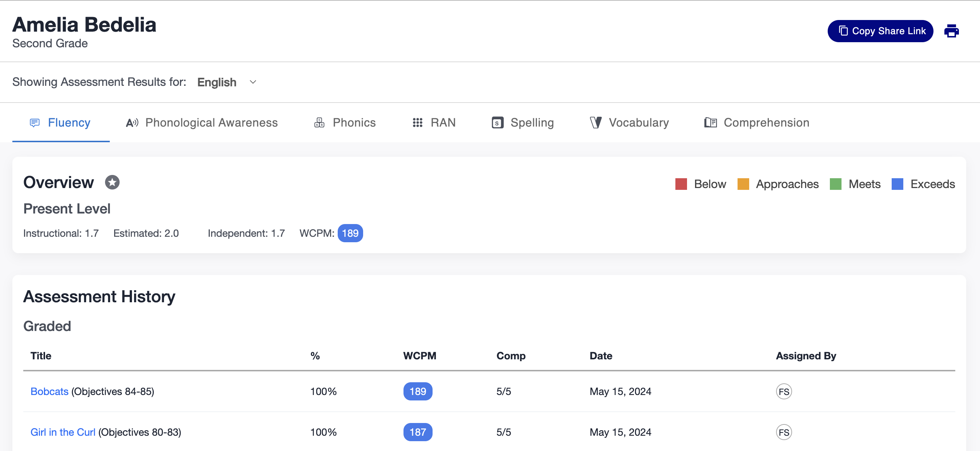980x451 pixels.
Task: Click the Phonological Awareness letter icon
Action: tap(132, 123)
